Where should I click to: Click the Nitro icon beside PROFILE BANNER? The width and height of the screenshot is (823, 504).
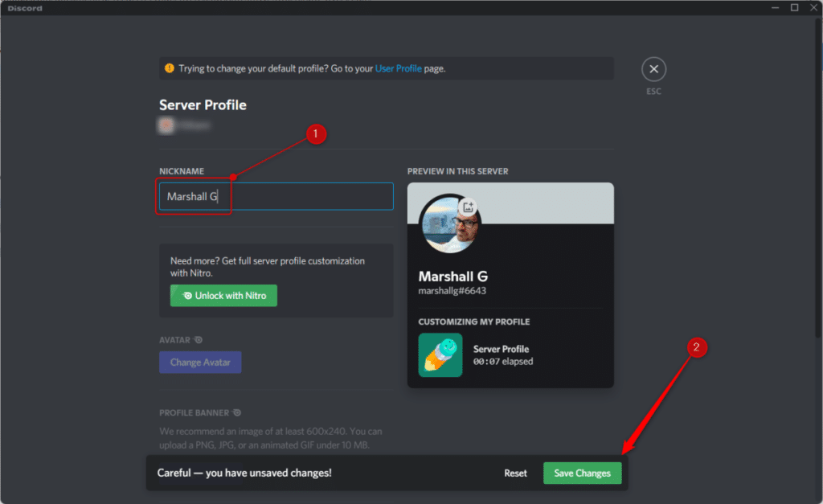(237, 412)
